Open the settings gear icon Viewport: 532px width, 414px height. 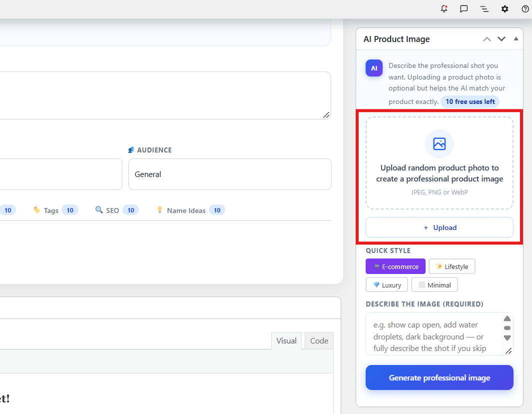[505, 9]
